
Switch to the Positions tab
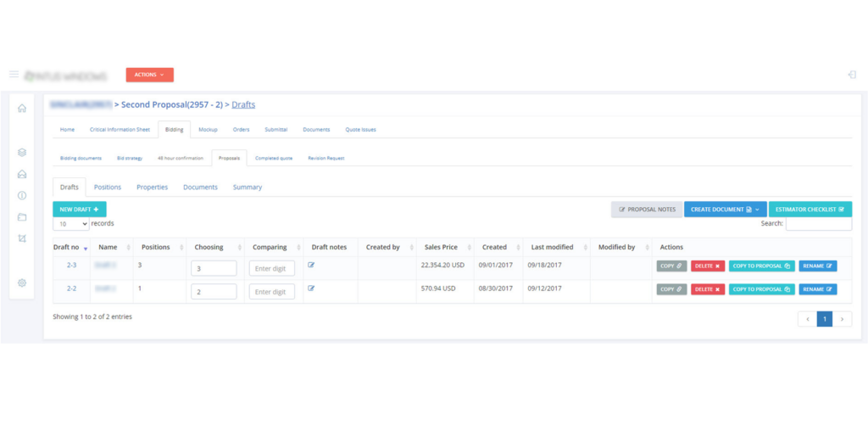click(108, 187)
